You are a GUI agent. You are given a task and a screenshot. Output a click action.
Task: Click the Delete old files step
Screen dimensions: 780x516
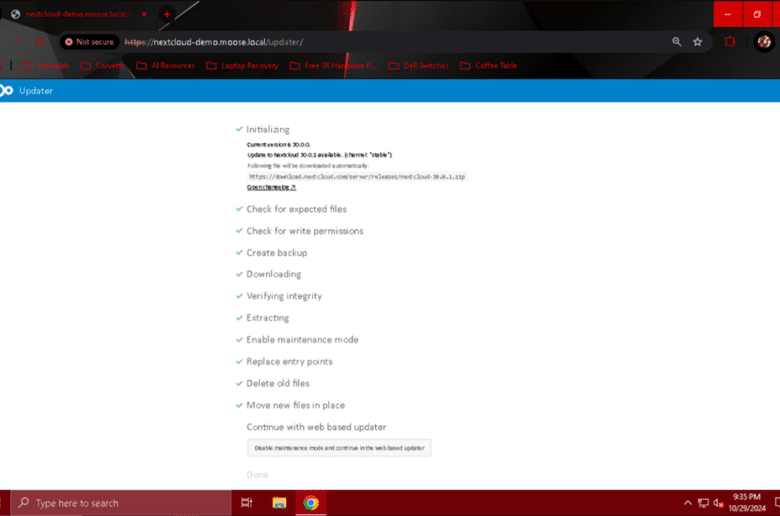point(278,384)
